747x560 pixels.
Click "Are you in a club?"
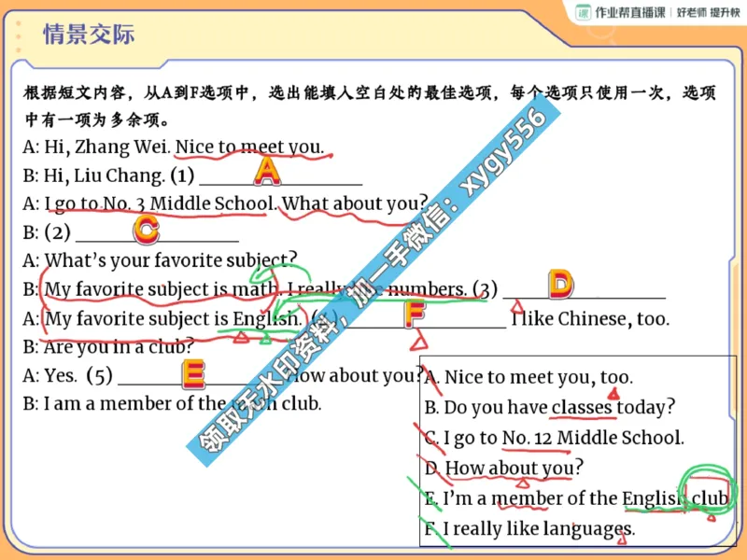[x=120, y=346]
